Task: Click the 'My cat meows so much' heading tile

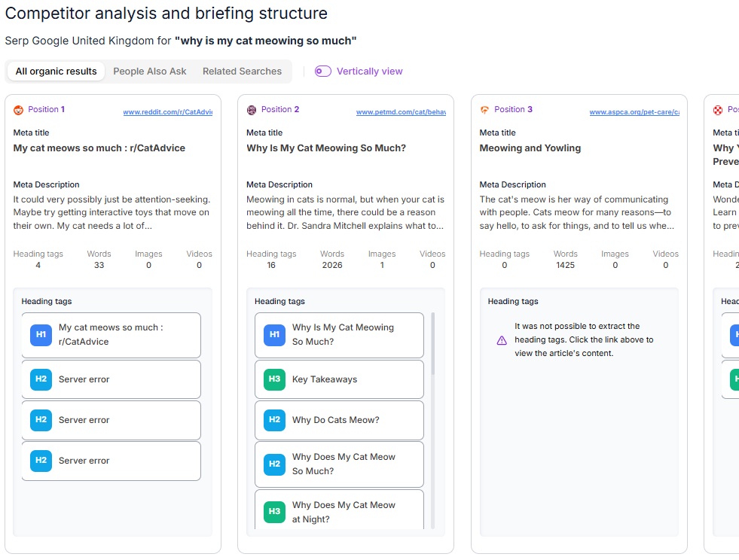Action: (111, 333)
